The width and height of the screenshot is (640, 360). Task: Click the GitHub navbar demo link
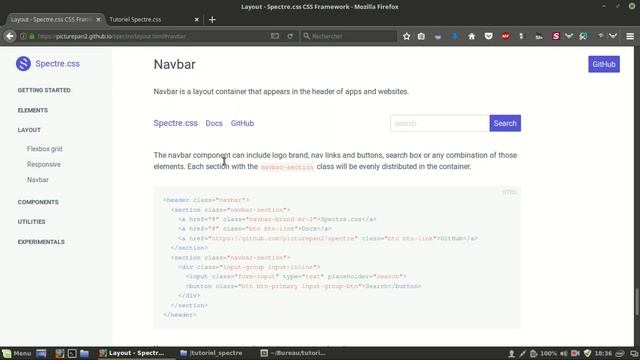coord(242,123)
